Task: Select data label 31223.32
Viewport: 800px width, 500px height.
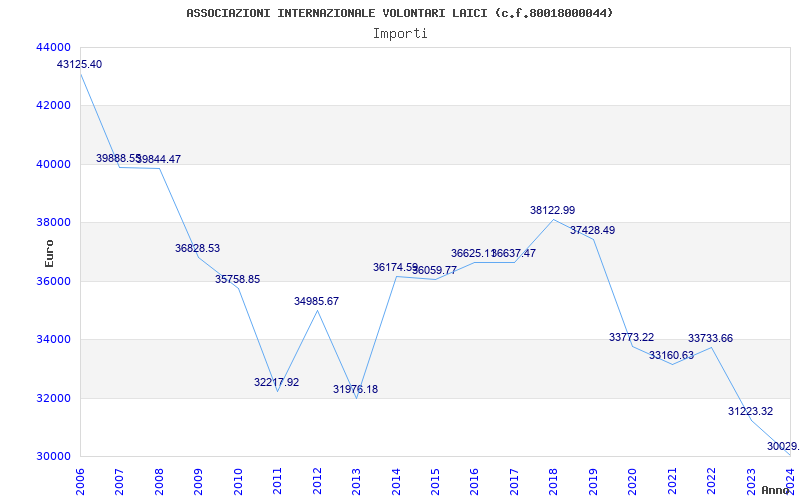Action: click(x=751, y=411)
